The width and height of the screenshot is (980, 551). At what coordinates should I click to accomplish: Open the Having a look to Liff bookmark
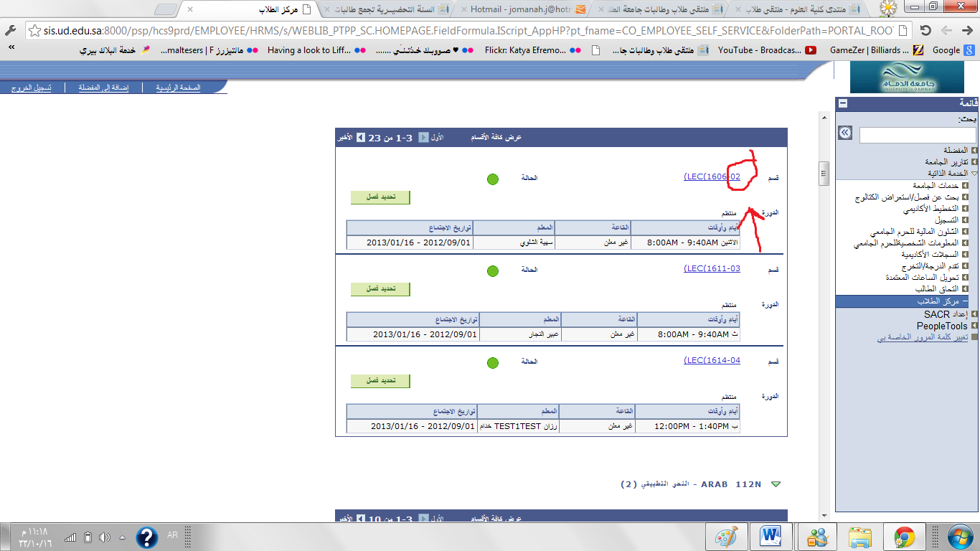(316, 50)
